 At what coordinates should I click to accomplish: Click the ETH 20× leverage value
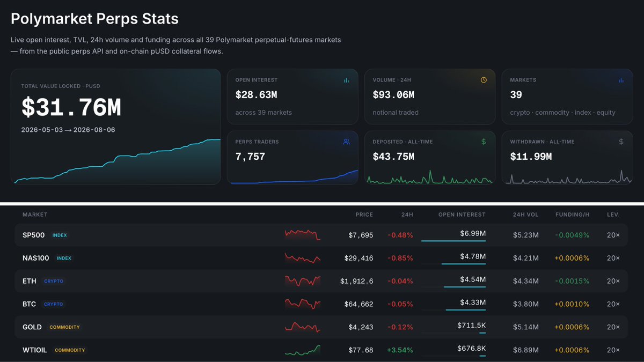[613, 281]
